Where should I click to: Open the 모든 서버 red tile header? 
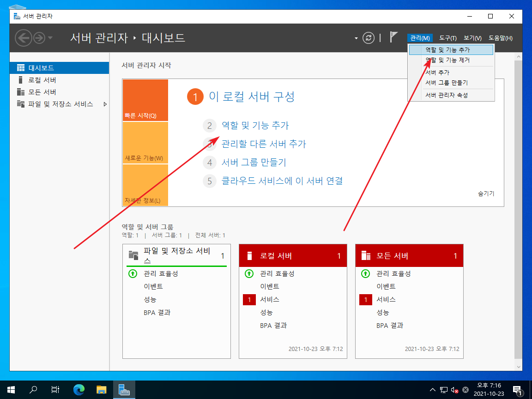[x=409, y=255]
